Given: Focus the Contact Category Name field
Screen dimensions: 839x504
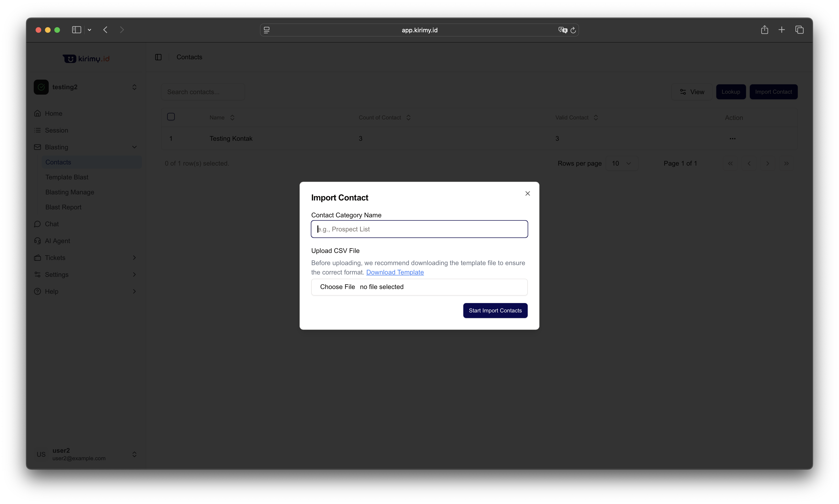Looking at the screenshot, I should [x=419, y=229].
